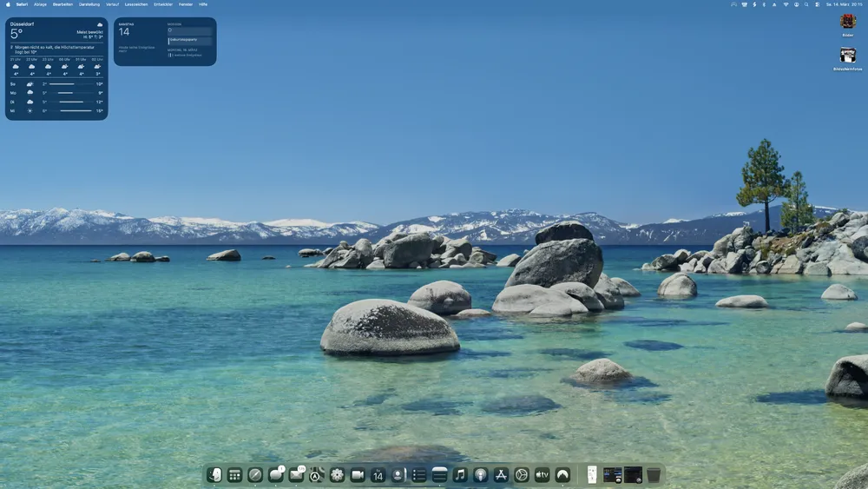Open Mail from the Dock
This screenshot has width=868, height=489.
point(297,475)
